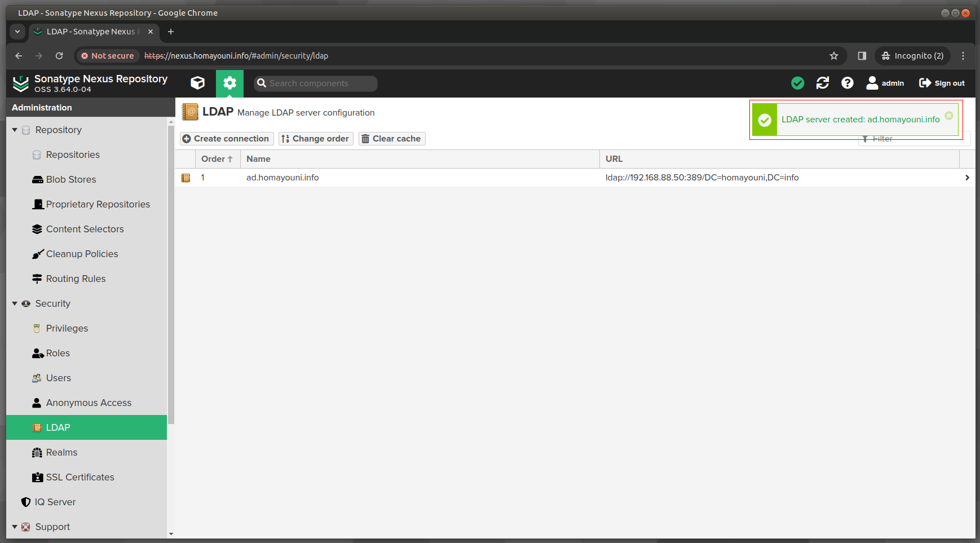Click the Roles user-tag icon
980x543 pixels.
pyautogui.click(x=38, y=353)
